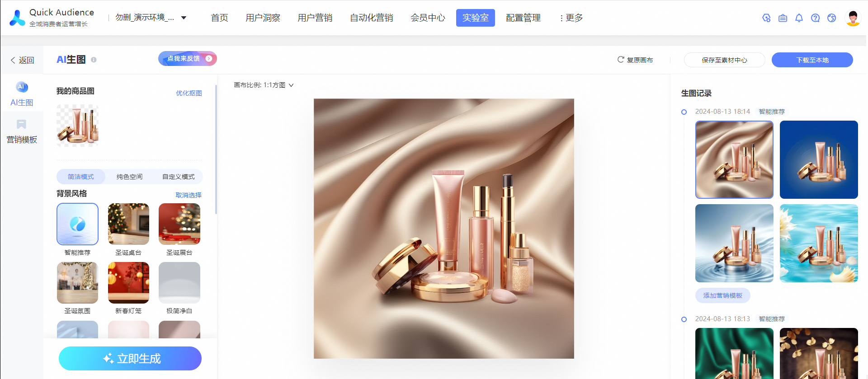Screen dimensions: 868x379
Task: Open the briefcase task center icon
Action: 783,18
